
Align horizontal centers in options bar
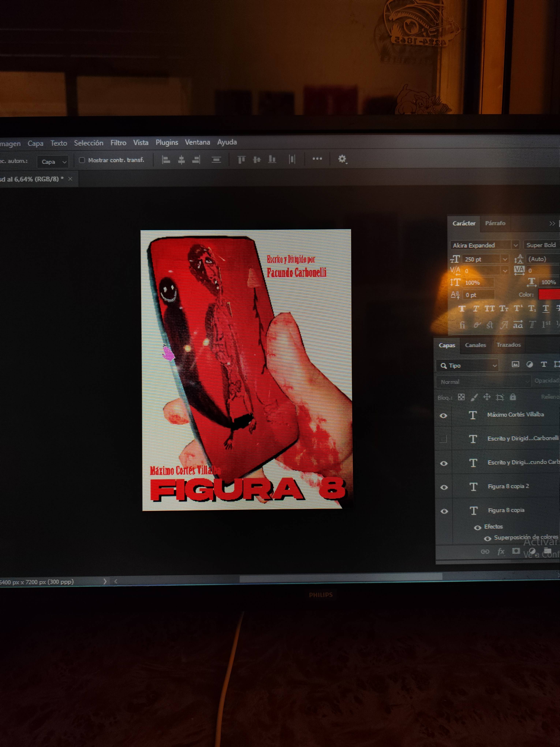tap(181, 160)
